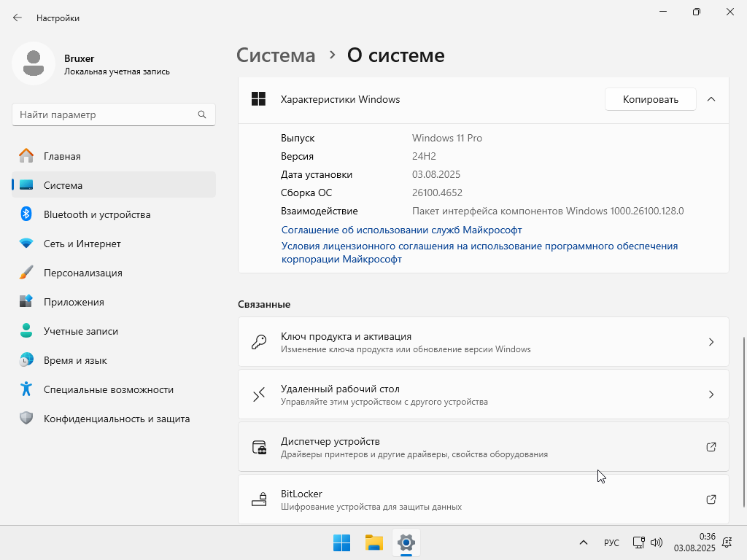
Task: Click the key icon for product activation
Action: [x=259, y=342]
